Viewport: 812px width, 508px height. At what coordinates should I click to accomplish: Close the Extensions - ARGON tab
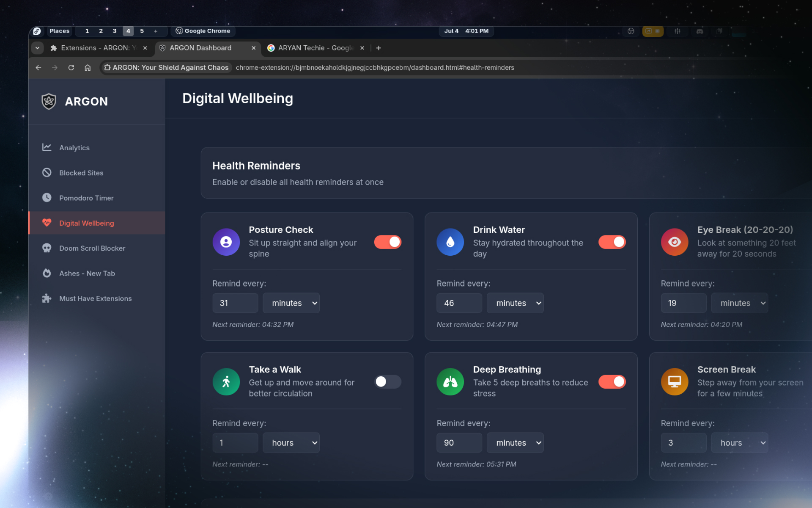pos(145,48)
